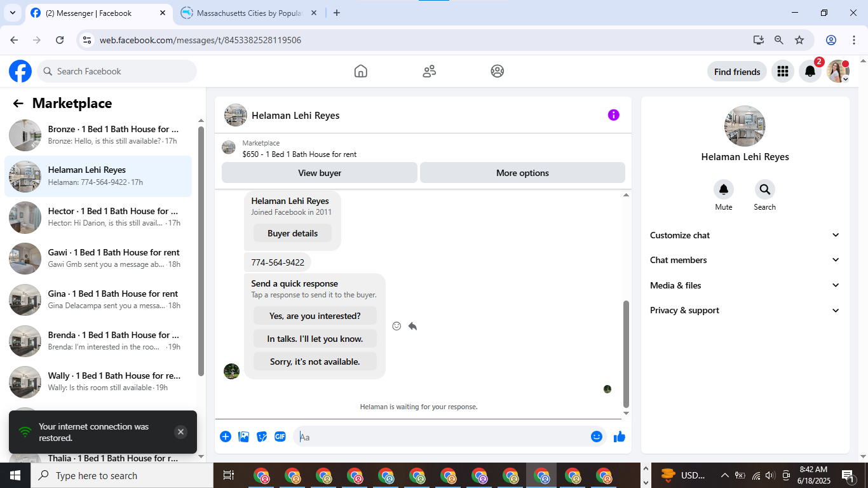Image resolution: width=868 pixels, height=488 pixels.
Task: Open a new browser tab
Action: (337, 13)
